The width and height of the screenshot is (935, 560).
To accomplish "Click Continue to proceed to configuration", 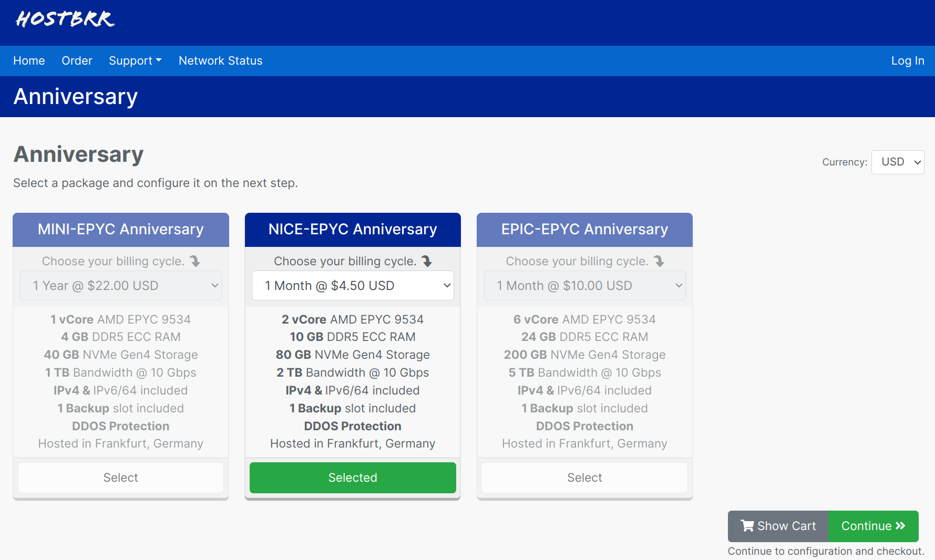I will point(873,526).
